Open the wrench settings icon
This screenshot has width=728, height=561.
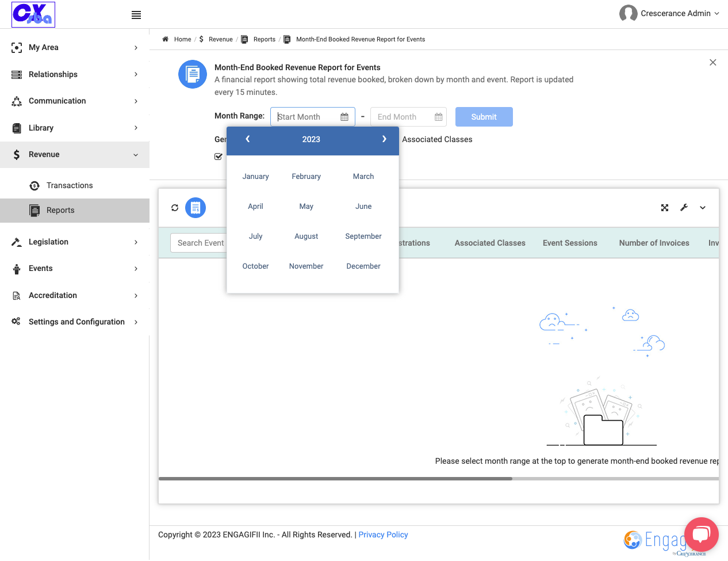click(x=684, y=208)
